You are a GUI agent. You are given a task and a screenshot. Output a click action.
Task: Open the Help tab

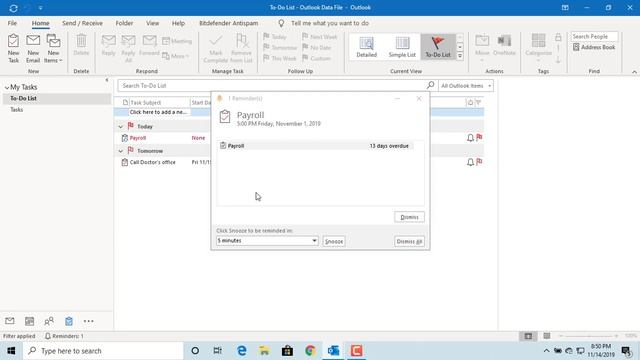tap(178, 23)
